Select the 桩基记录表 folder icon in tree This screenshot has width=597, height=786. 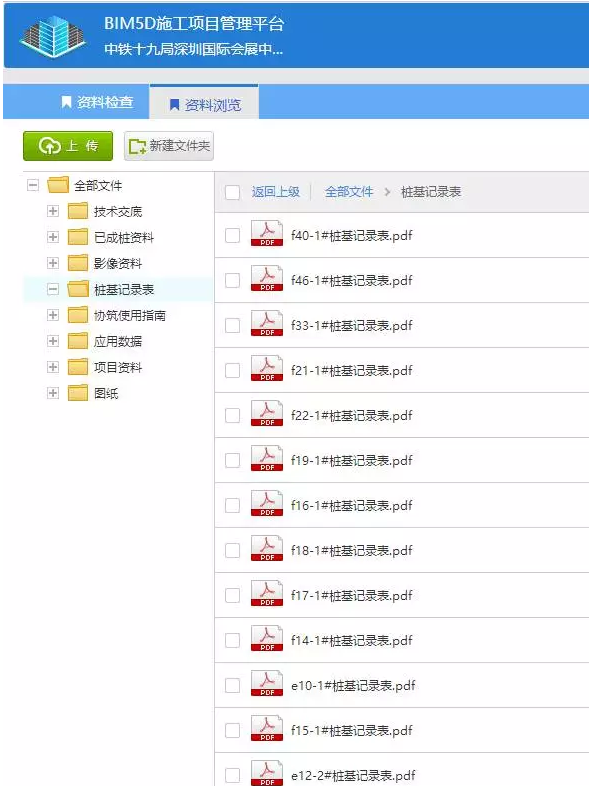click(x=78, y=289)
